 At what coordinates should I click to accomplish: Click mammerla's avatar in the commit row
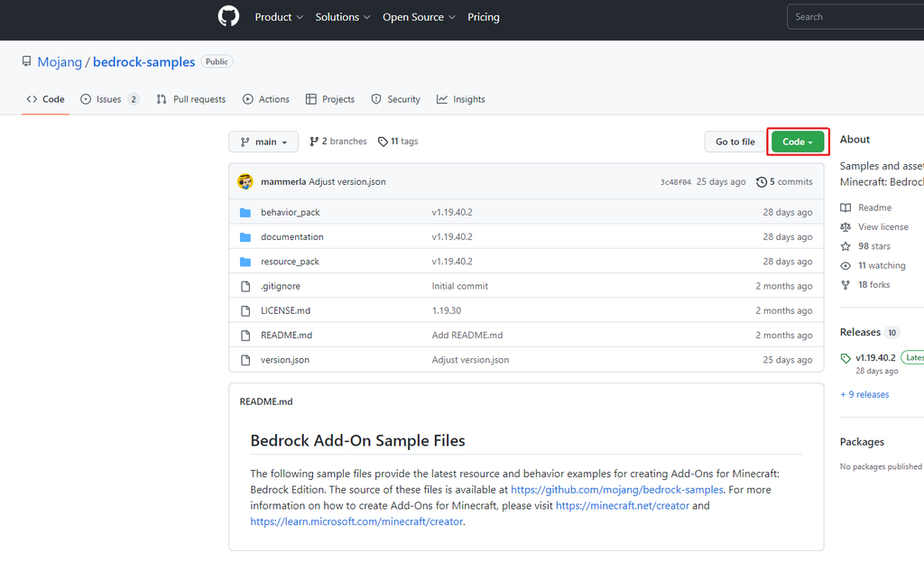(x=245, y=182)
